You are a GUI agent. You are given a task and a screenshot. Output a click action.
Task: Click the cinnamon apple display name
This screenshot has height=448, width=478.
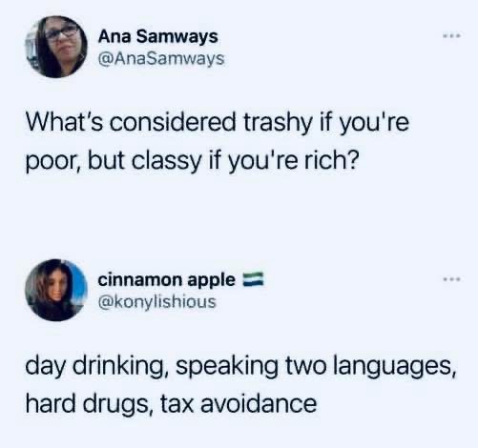pyautogui.click(x=166, y=279)
